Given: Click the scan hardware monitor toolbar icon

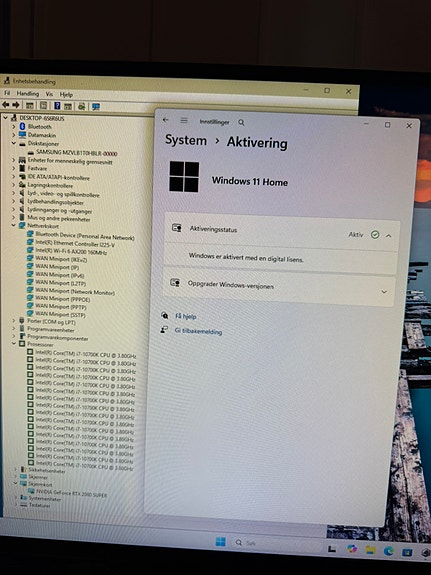Looking at the screenshot, I should 96,107.
